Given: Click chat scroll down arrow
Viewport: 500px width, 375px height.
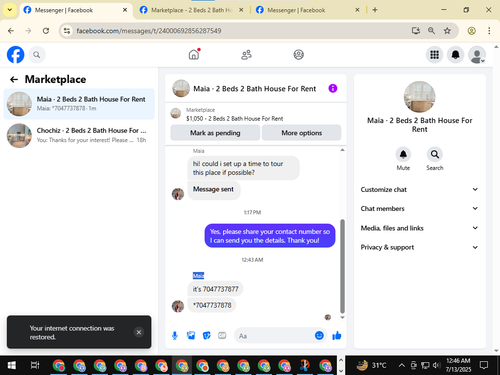Looking at the screenshot, I should pyautogui.click(x=342, y=317).
